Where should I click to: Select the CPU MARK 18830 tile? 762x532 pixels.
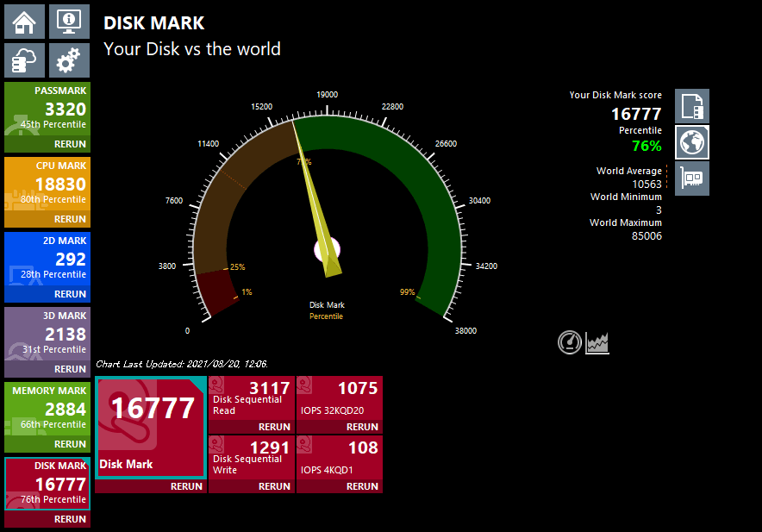[x=47, y=185]
